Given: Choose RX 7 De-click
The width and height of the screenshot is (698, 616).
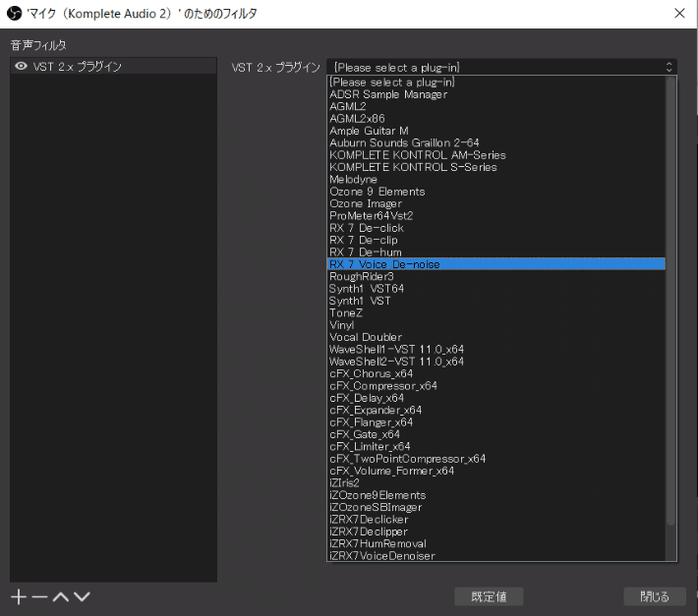Looking at the screenshot, I should [496, 228].
